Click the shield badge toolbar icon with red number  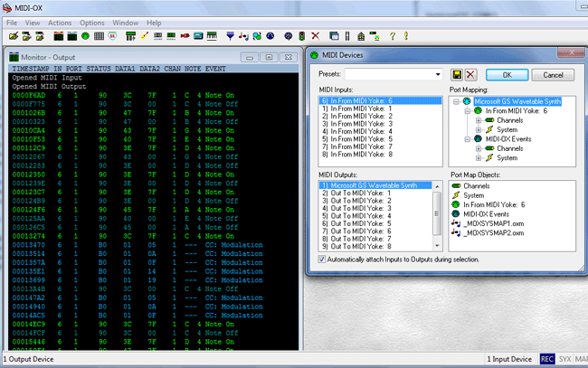coord(112,36)
